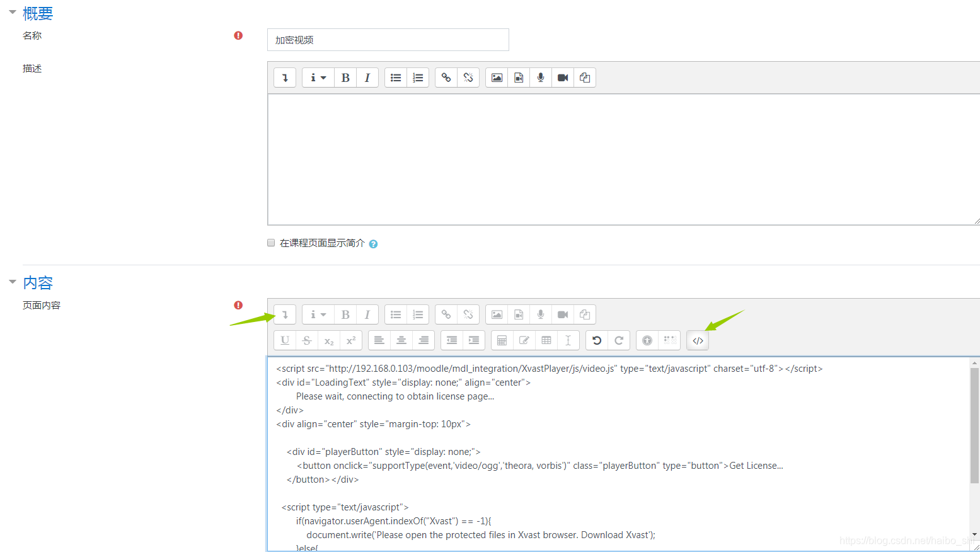Open help for 在课程页面显示简介
980x552 pixels.
coord(373,244)
